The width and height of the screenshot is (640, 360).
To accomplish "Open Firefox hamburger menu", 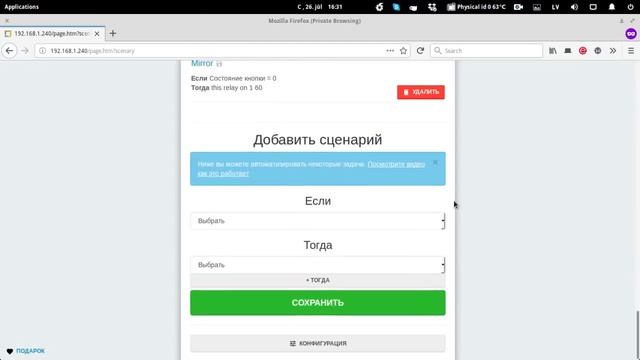I will (631, 51).
